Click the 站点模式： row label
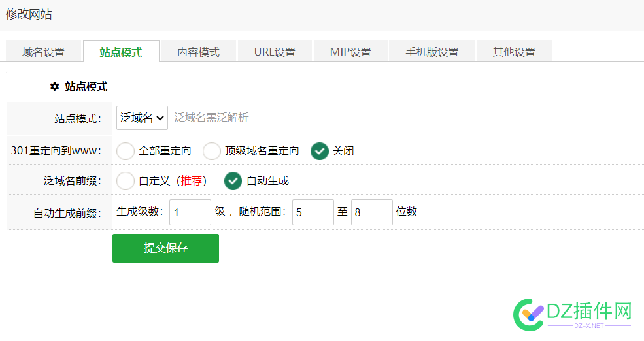The width and height of the screenshot is (644, 341). pos(78,119)
